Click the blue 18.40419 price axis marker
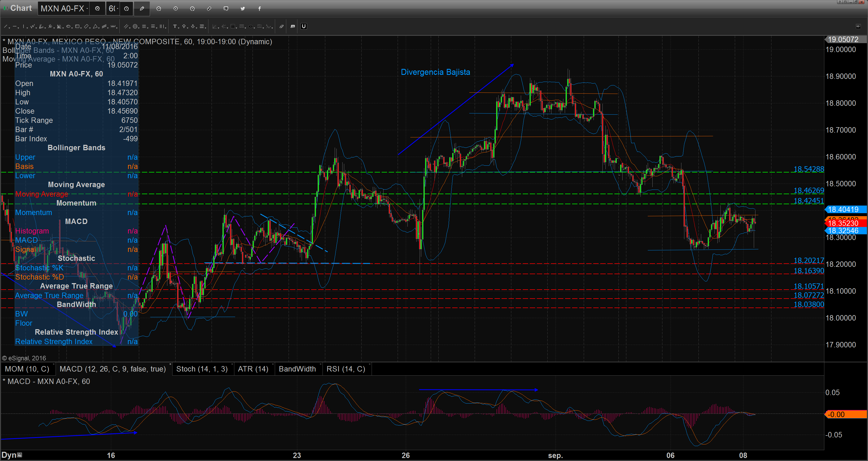Image resolution: width=868 pixels, height=461 pixels. tap(846, 209)
